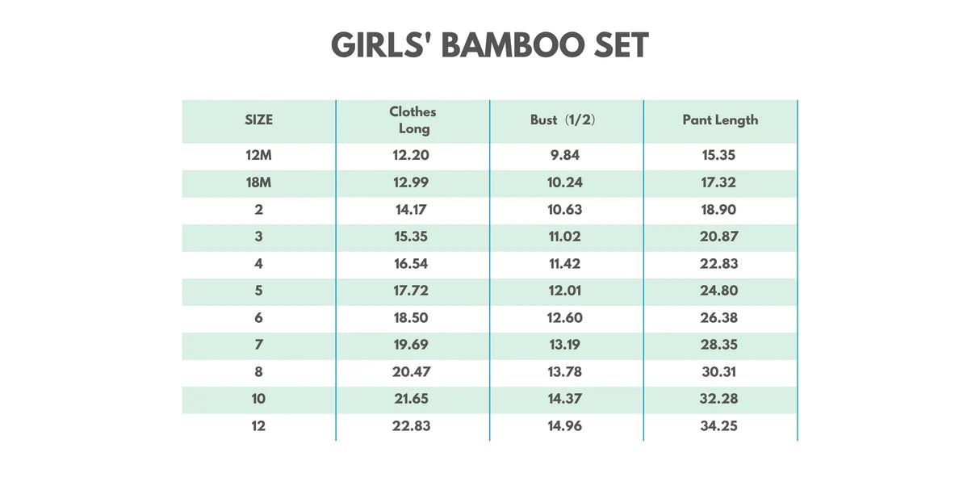980x490 pixels.
Task: Click the 18M size row label
Action: point(259,182)
